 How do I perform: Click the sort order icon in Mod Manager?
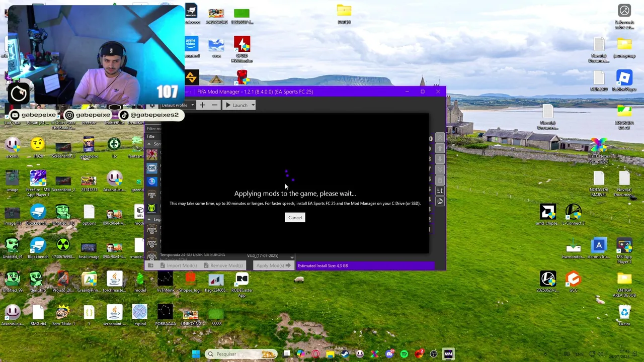point(440,191)
